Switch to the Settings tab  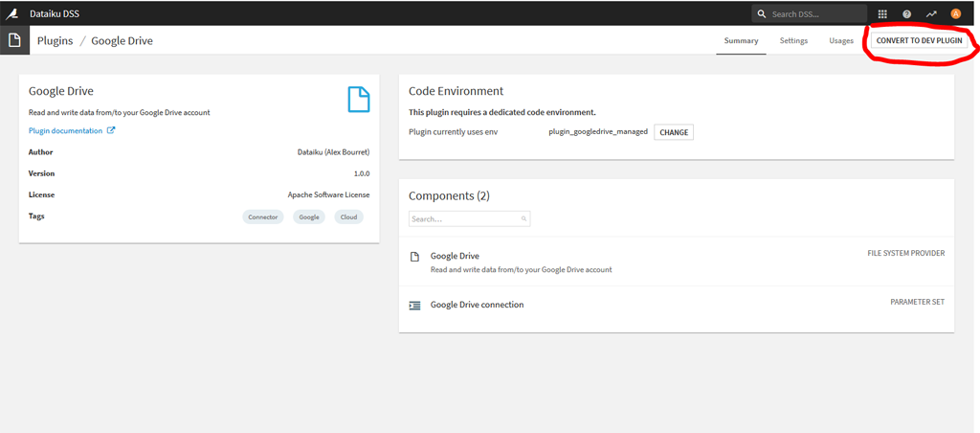793,40
